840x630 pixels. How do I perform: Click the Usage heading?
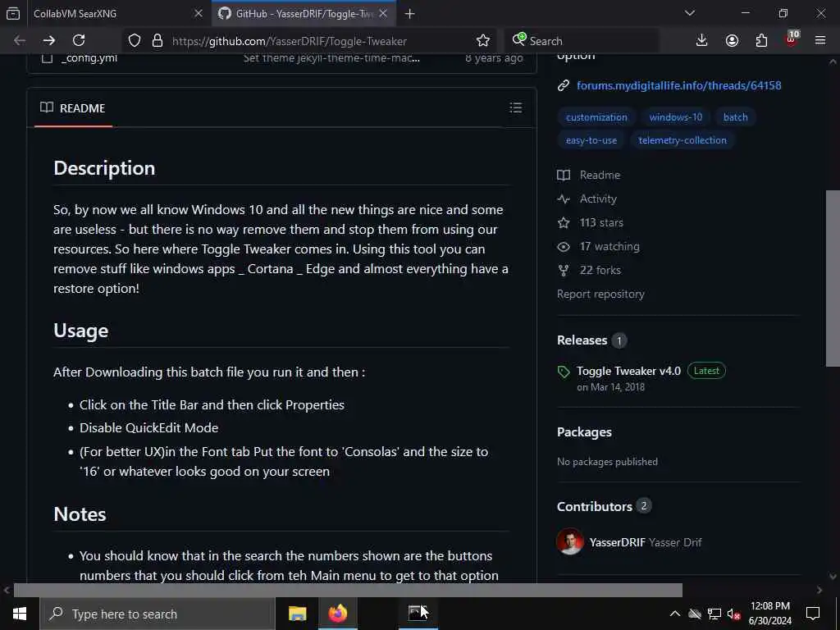point(81,331)
